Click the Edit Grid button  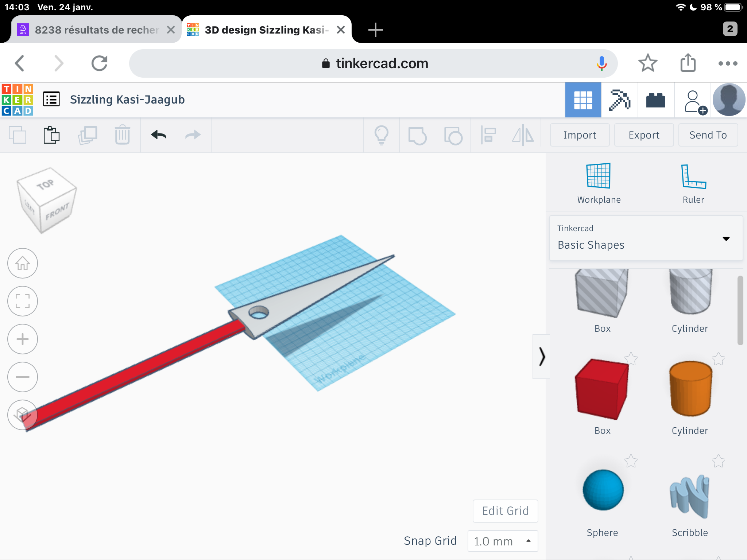pos(505,511)
